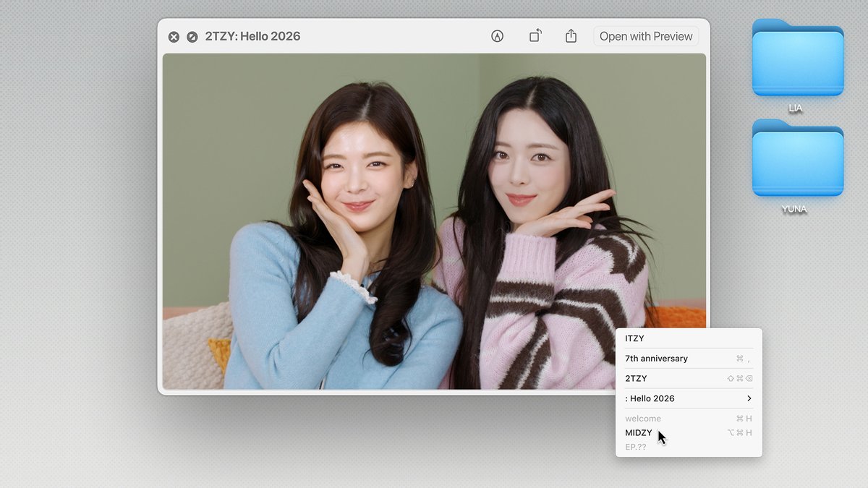Click the MIDZY menu entry

639,432
